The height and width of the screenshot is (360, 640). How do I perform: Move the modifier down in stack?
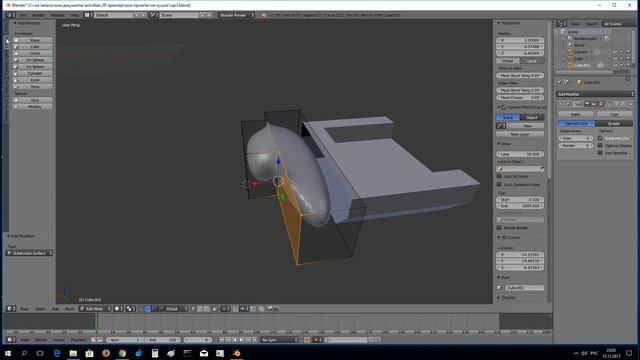(622, 104)
